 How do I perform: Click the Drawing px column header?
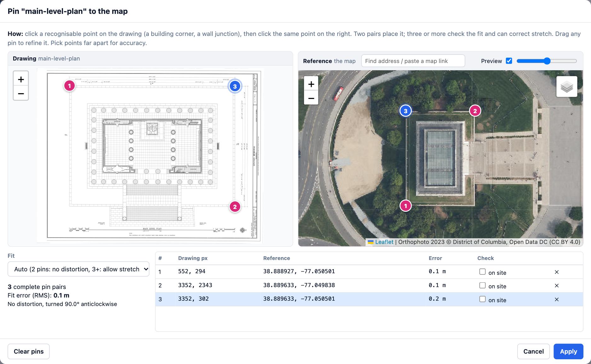click(x=193, y=258)
